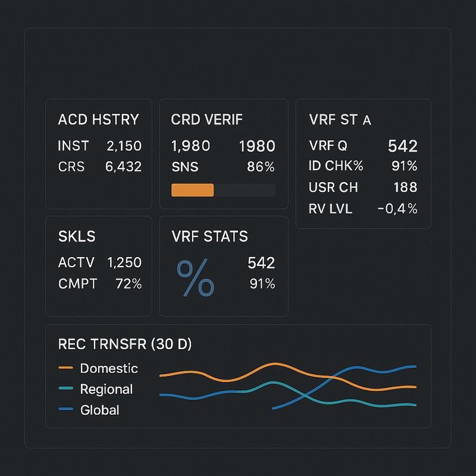
Task: Select the ACTV 1,250 value
Action: point(124,262)
